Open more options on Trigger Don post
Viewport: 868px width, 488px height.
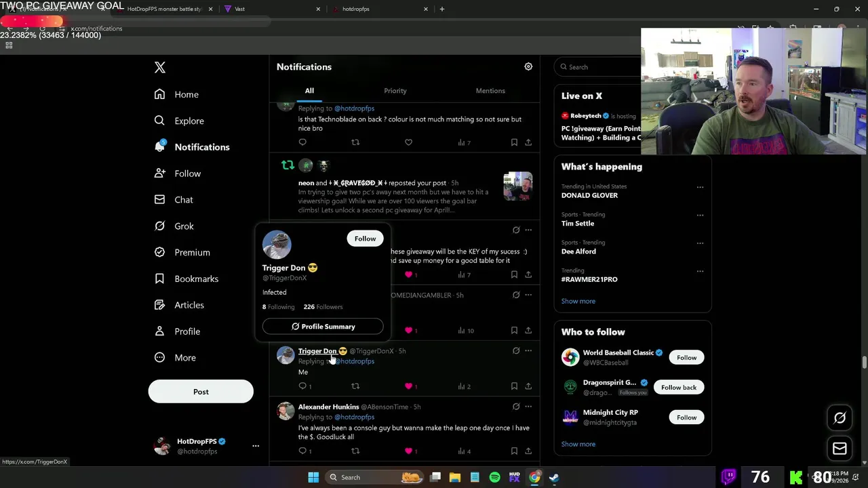[x=528, y=351]
